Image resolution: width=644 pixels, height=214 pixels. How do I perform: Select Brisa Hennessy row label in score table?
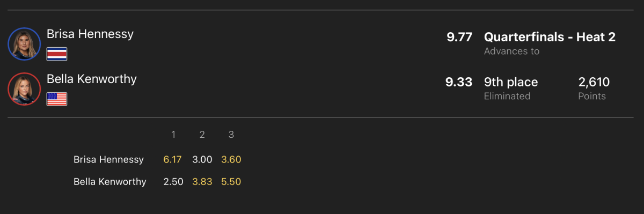108,159
